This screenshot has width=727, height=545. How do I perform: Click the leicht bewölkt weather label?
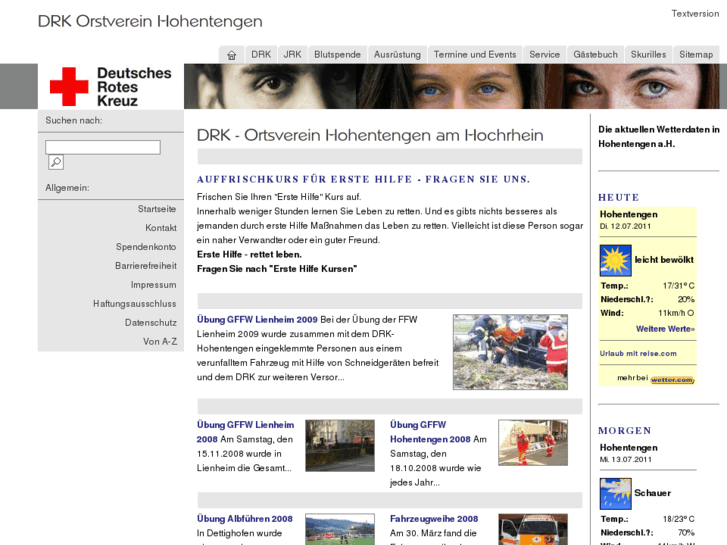[x=664, y=260]
